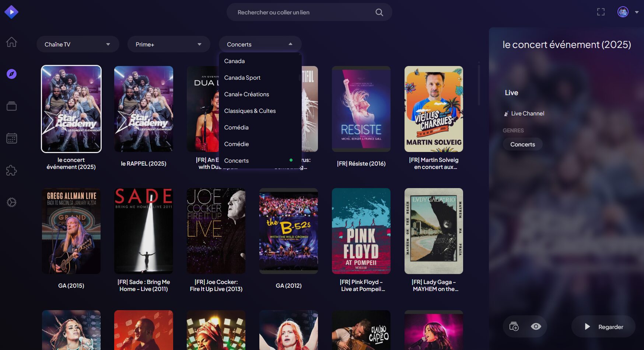The height and width of the screenshot is (350, 644).
Task: Choose Canada Sport genre
Action: point(260,77)
